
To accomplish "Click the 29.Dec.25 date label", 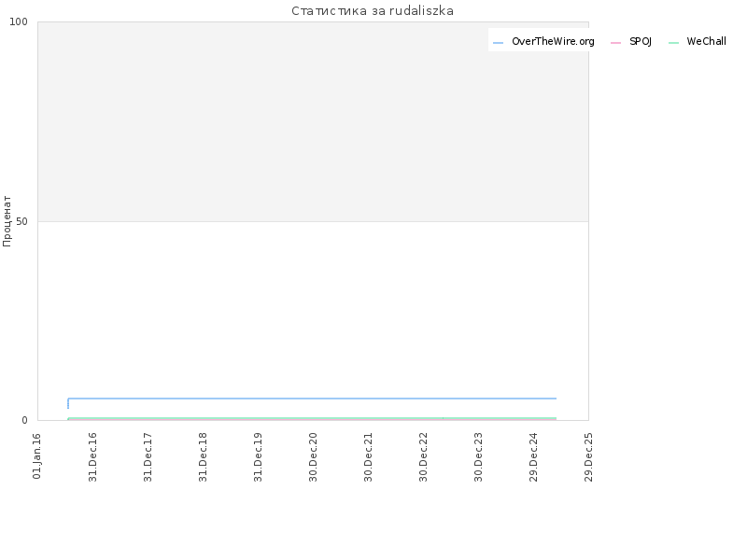I will (x=589, y=457).
